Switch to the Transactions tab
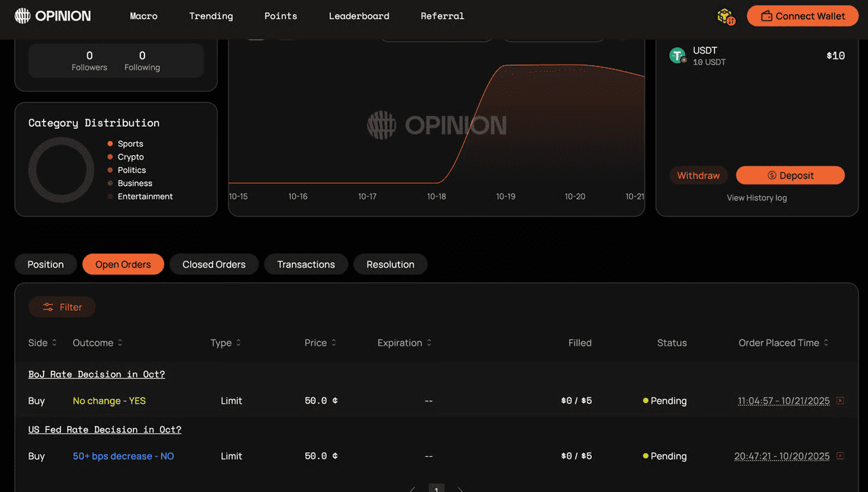This screenshot has height=492, width=868. click(306, 264)
